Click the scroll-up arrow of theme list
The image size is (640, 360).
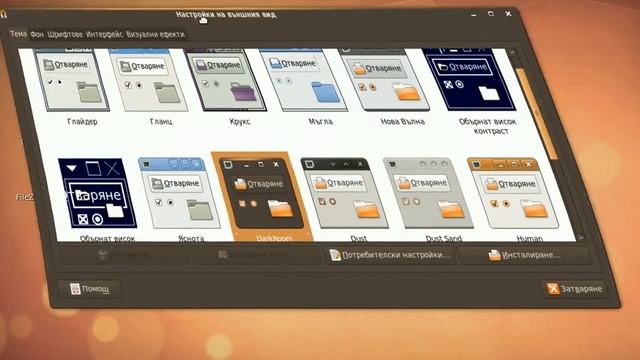(x=513, y=53)
